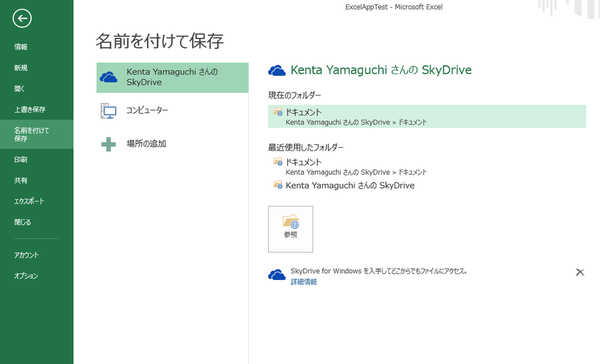Click the SkyDrive for Windows を入手 message text
Screen dimensions: 600x364
pos(378,271)
